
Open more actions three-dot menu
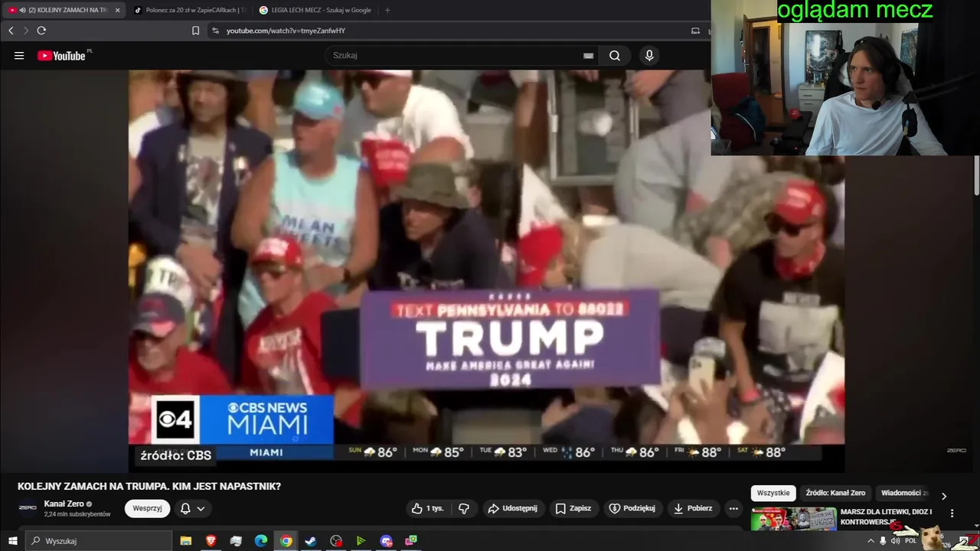point(733,508)
